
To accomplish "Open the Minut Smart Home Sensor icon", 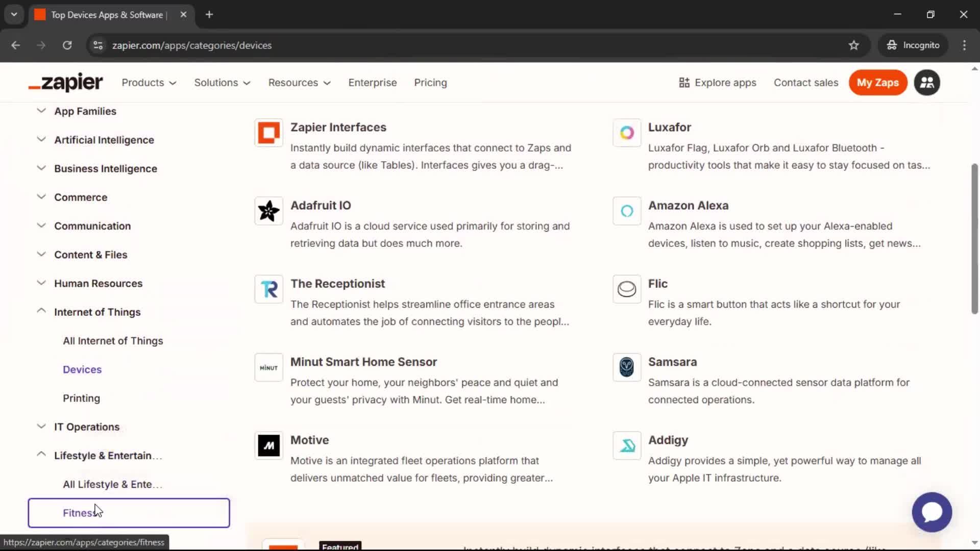I will click(268, 367).
